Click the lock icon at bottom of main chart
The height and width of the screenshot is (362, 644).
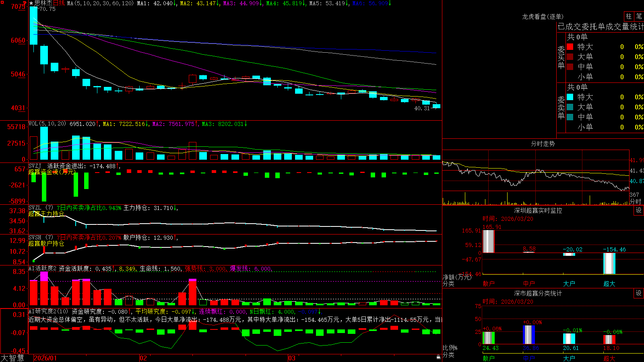click(439, 357)
